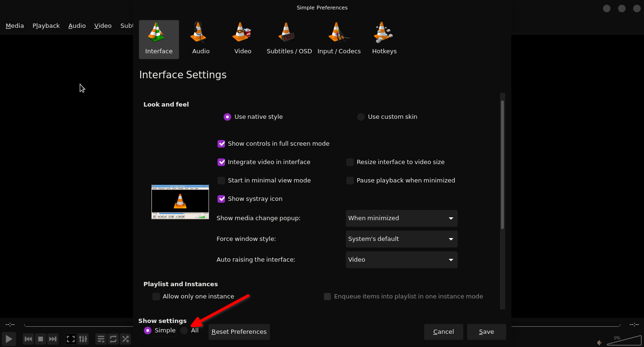Image resolution: width=644 pixels, height=347 pixels.
Task: Open the Playback menu
Action: click(x=46, y=26)
